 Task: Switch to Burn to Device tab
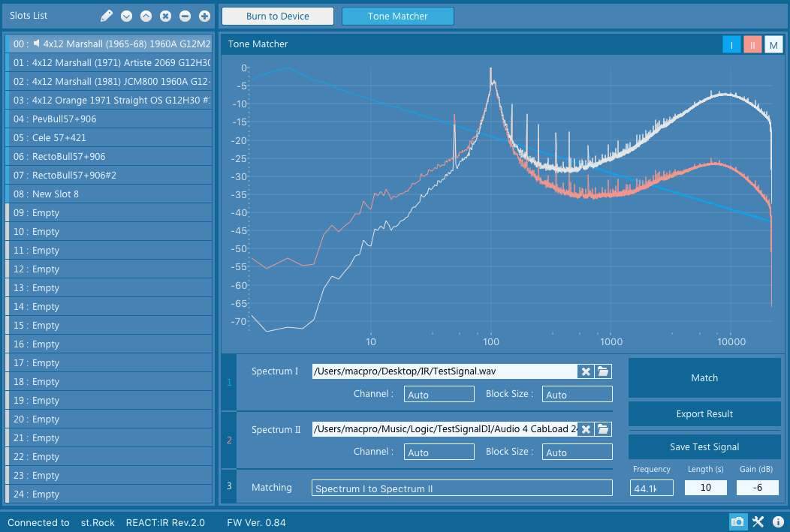coord(278,16)
